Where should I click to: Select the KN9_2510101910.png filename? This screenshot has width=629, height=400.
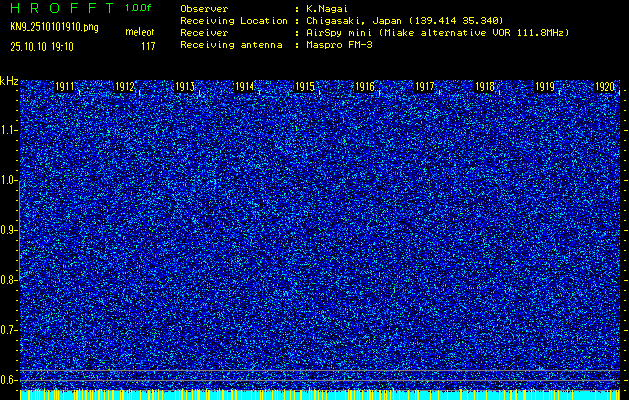(54, 27)
